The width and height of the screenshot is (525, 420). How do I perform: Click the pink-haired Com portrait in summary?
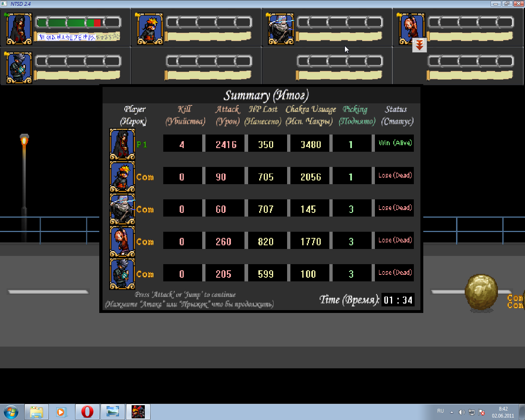tap(122, 241)
